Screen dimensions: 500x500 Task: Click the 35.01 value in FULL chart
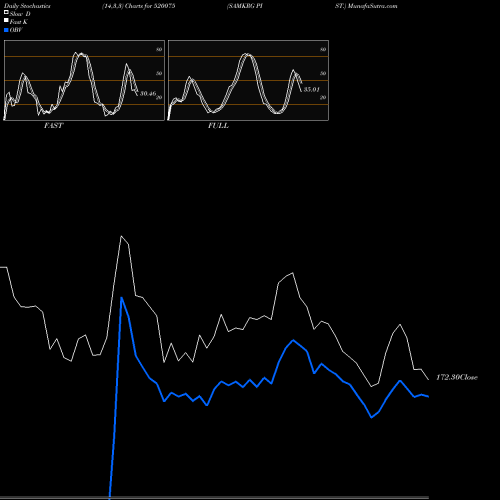[x=312, y=89]
